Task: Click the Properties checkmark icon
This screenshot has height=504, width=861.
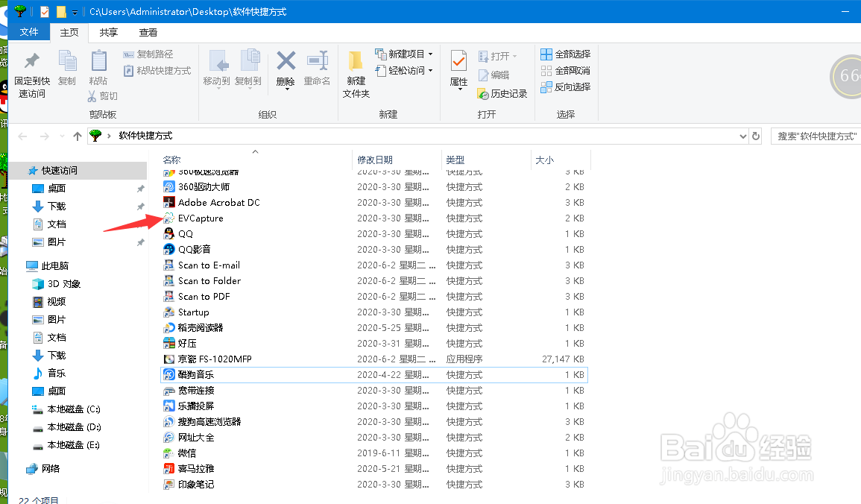Action: [458, 60]
